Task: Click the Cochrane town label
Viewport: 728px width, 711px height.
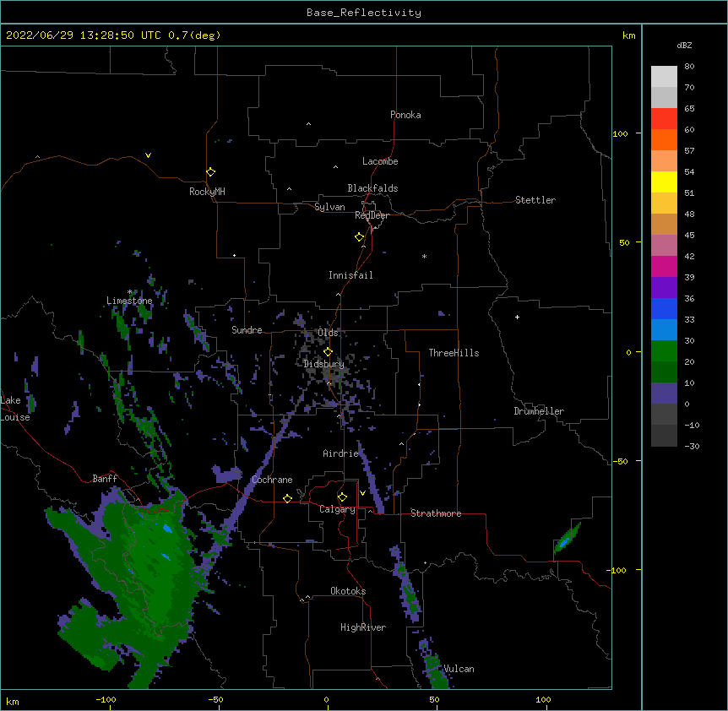Action: click(x=272, y=480)
